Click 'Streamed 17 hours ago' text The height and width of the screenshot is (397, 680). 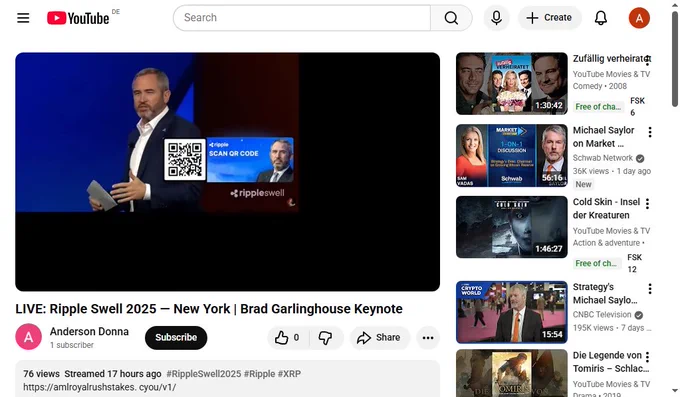(x=113, y=374)
